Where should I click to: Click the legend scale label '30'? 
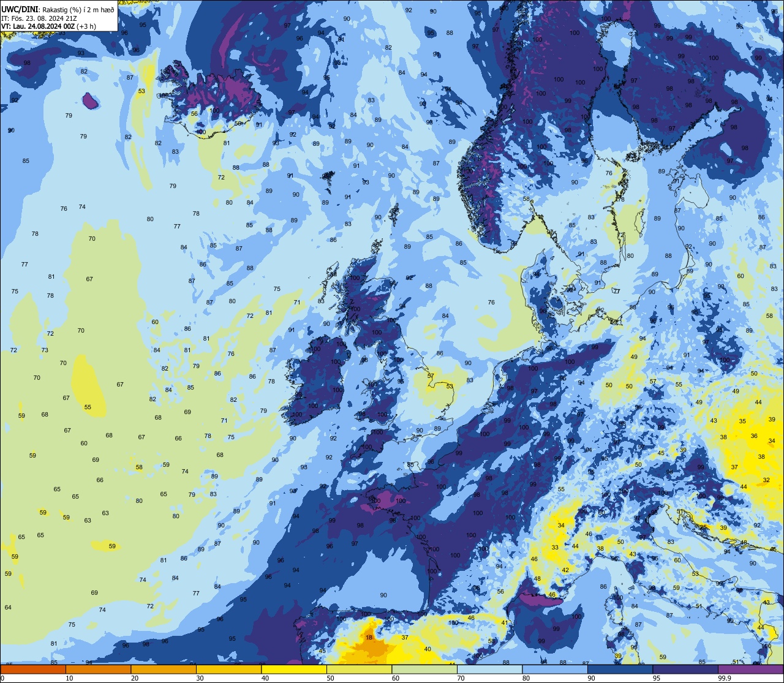click(x=200, y=678)
